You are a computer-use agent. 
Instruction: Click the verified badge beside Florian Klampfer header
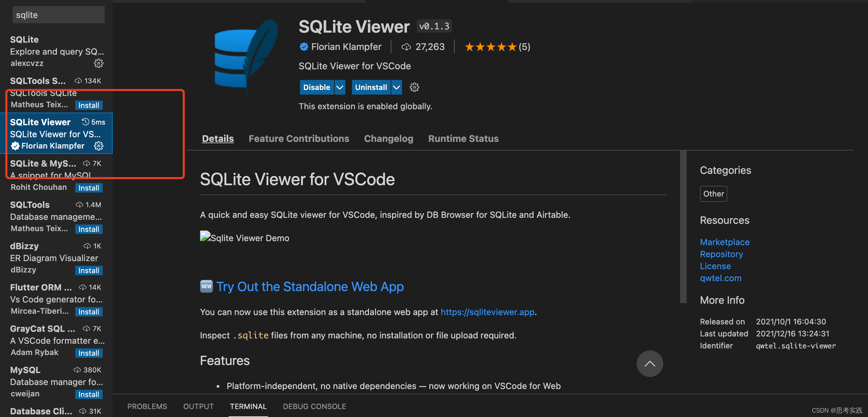(x=304, y=47)
